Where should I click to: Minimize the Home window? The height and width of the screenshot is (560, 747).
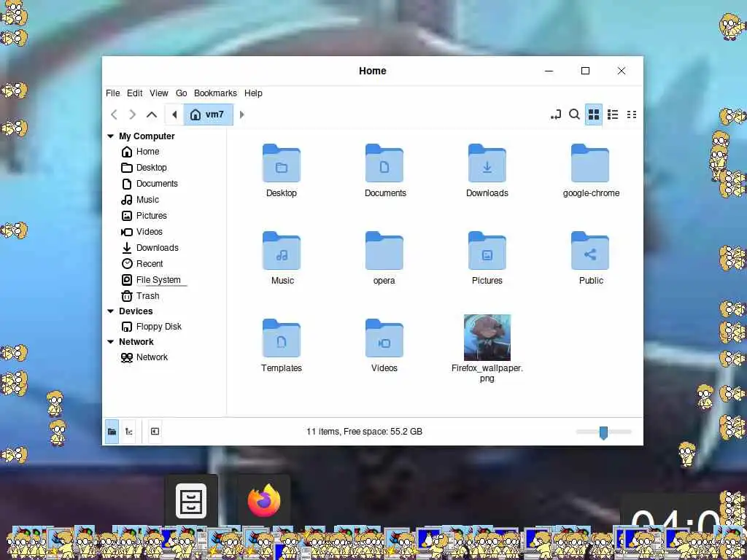coord(549,71)
